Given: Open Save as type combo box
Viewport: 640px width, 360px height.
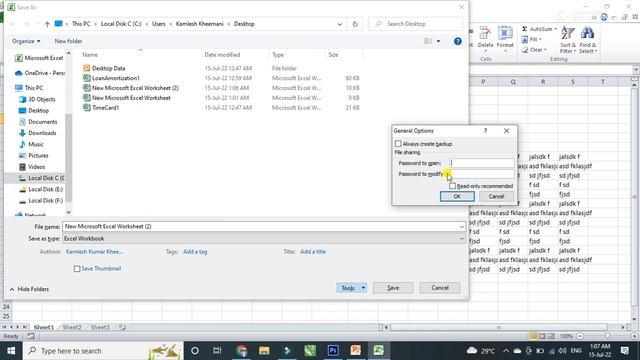Looking at the screenshot, I should point(264,238).
